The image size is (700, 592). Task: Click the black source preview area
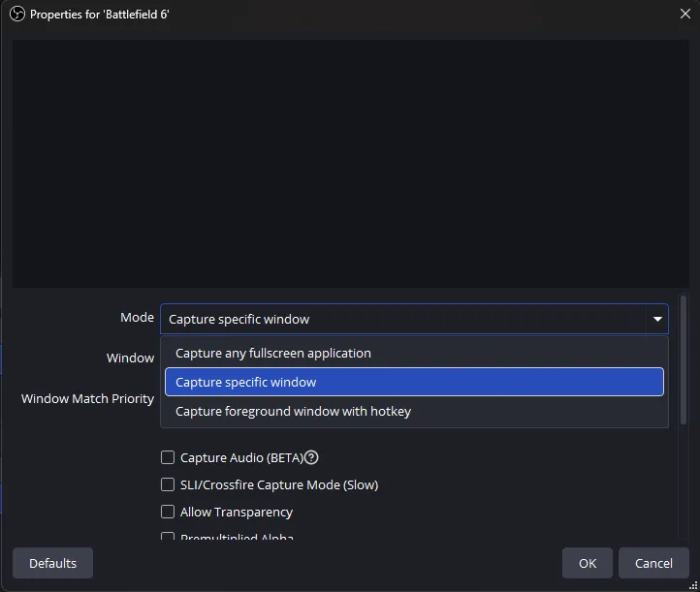[x=350, y=164]
